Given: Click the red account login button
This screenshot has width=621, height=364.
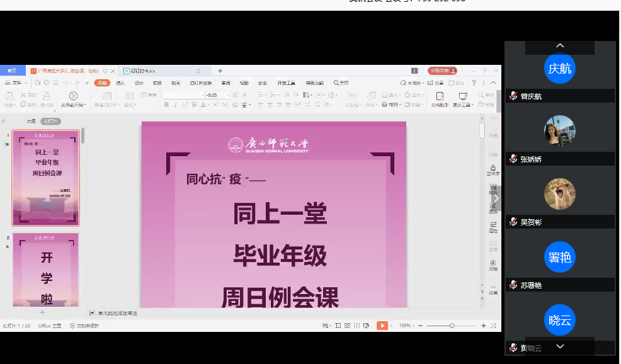Looking at the screenshot, I should [x=442, y=71].
